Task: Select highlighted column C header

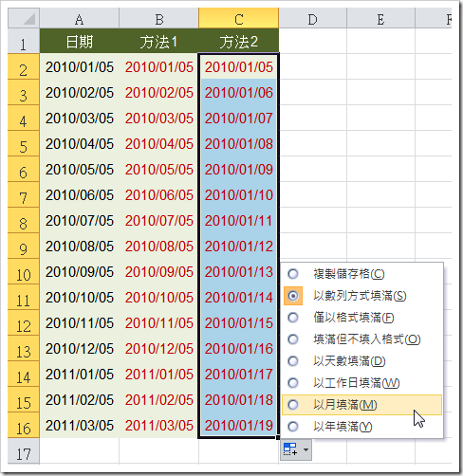Action: click(239, 18)
